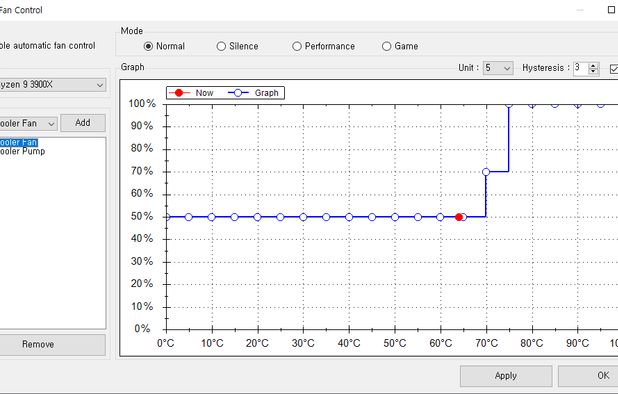Click the red Now marker in the legend
This screenshot has height=394, width=618.
pos(179,93)
